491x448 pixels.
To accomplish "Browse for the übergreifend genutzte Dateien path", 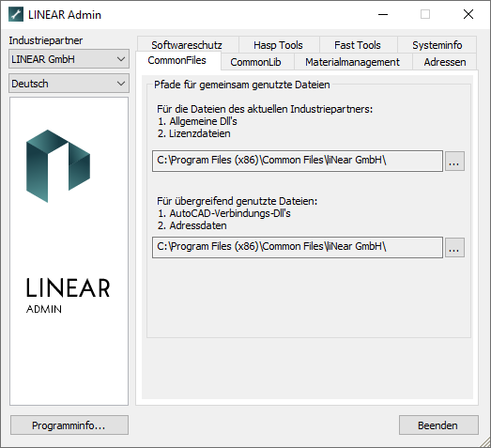I will 454,248.
